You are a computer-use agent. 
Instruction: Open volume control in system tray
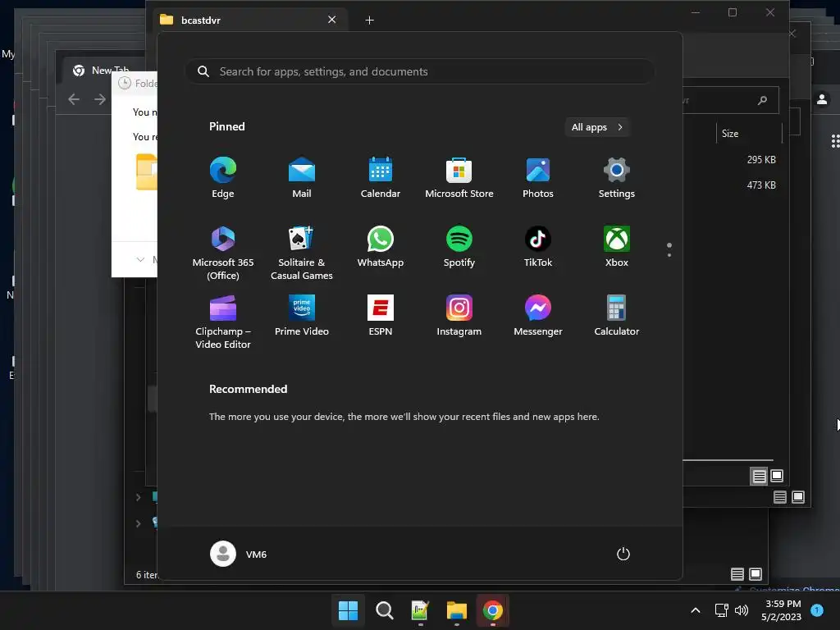point(742,610)
